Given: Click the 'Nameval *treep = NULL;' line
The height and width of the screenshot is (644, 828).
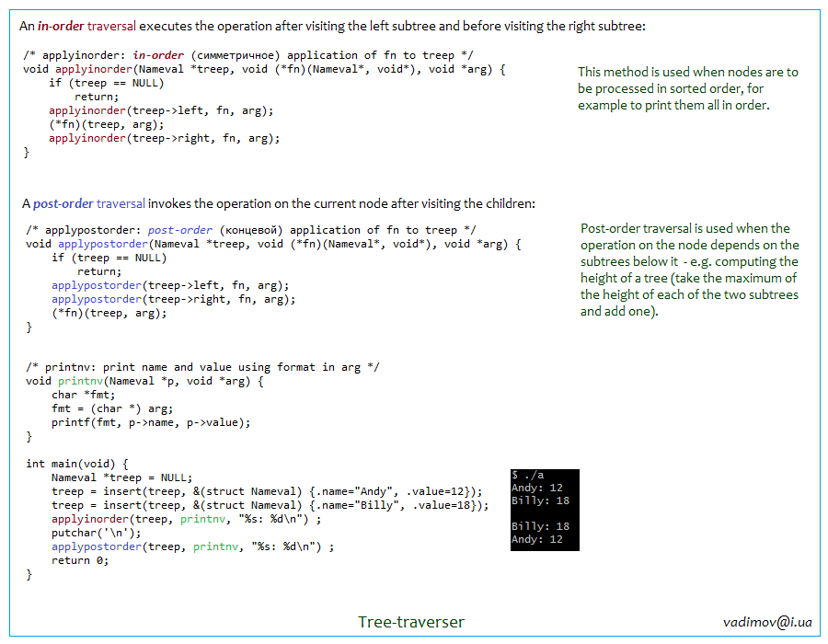Looking at the screenshot, I should point(122,477).
